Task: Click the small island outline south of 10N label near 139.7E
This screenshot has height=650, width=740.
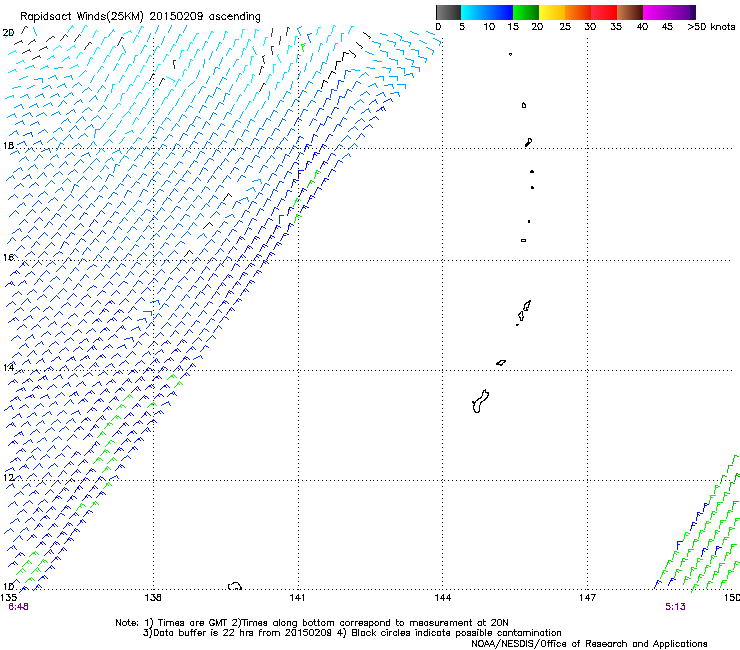Action: pos(235,586)
